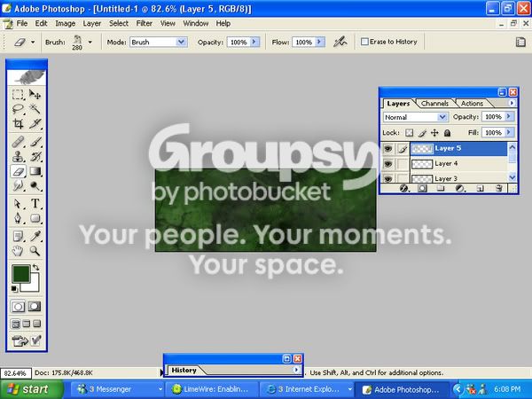
Task: Toggle lock image pixels
Action: [422, 133]
